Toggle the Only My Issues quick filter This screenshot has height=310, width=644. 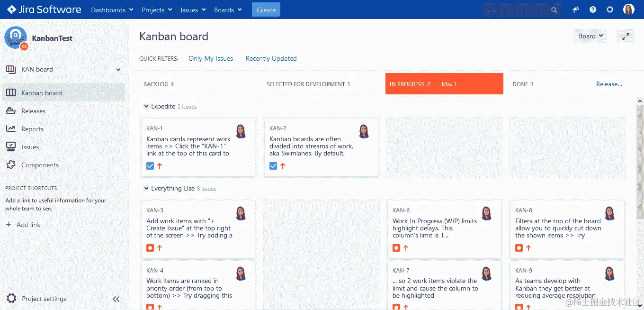point(211,59)
